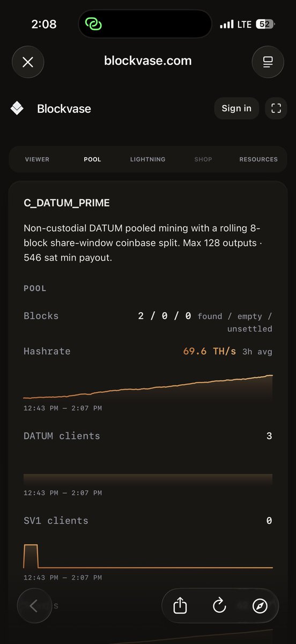Tap the C_DATUM_PRIME pool heading

[x=67, y=203]
